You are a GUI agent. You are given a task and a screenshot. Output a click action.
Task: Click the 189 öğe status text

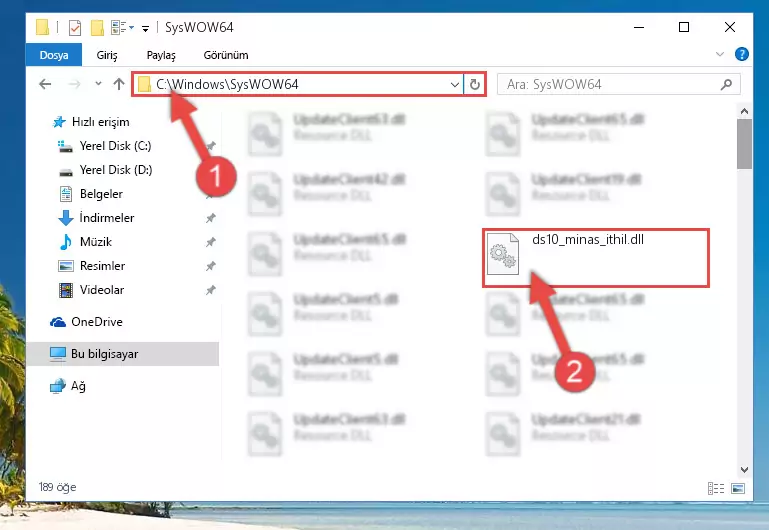point(57,487)
